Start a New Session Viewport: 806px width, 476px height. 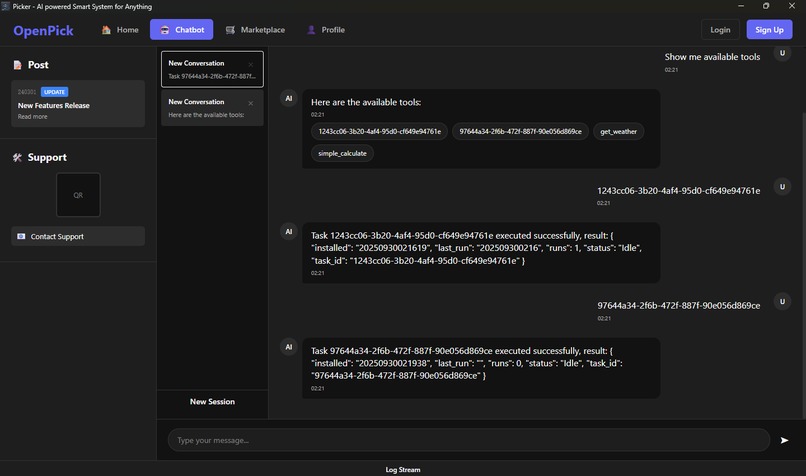(212, 401)
